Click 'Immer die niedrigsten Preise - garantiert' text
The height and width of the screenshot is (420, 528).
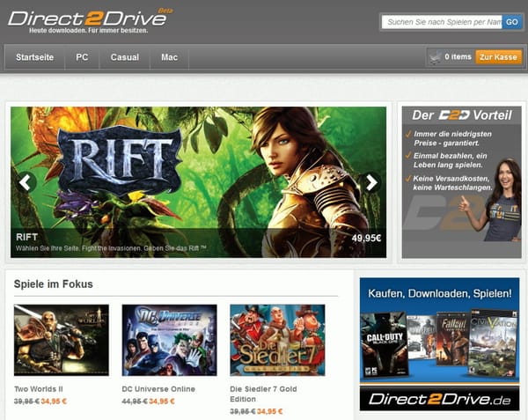(452, 138)
